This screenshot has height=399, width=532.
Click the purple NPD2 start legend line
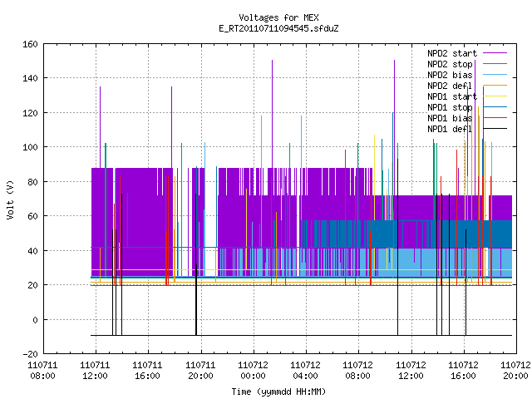tap(495, 53)
